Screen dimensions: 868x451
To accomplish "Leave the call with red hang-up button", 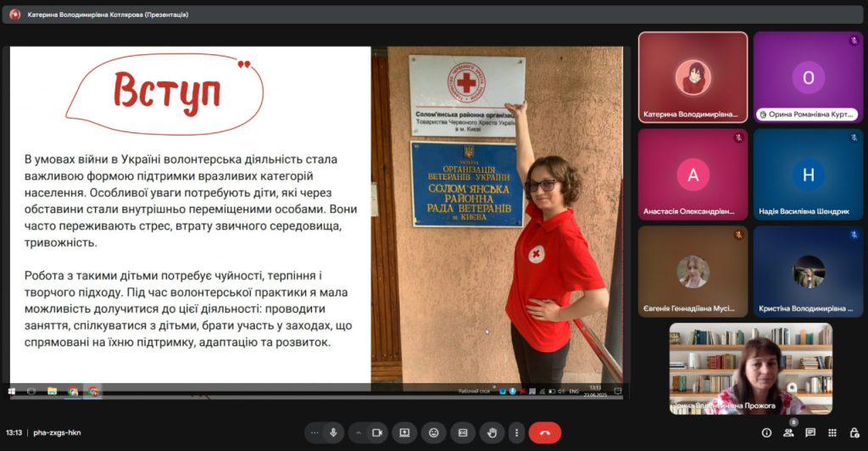I will (544, 432).
